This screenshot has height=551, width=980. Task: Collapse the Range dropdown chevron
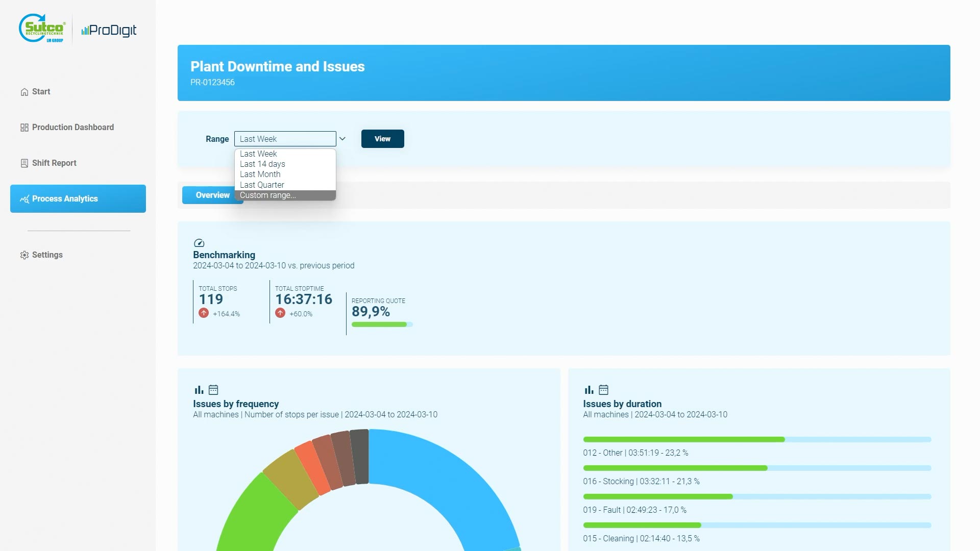pyautogui.click(x=342, y=139)
